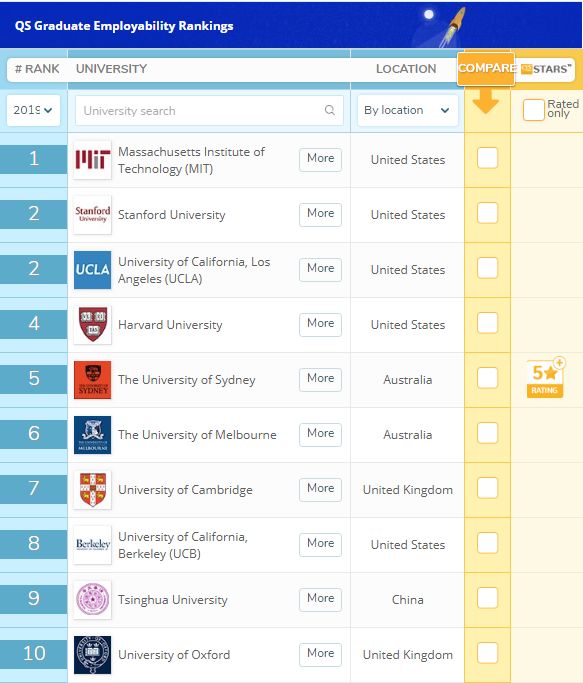Screen dimensions: 583x683
Task: Click the search magnifier icon
Action: 330,110
